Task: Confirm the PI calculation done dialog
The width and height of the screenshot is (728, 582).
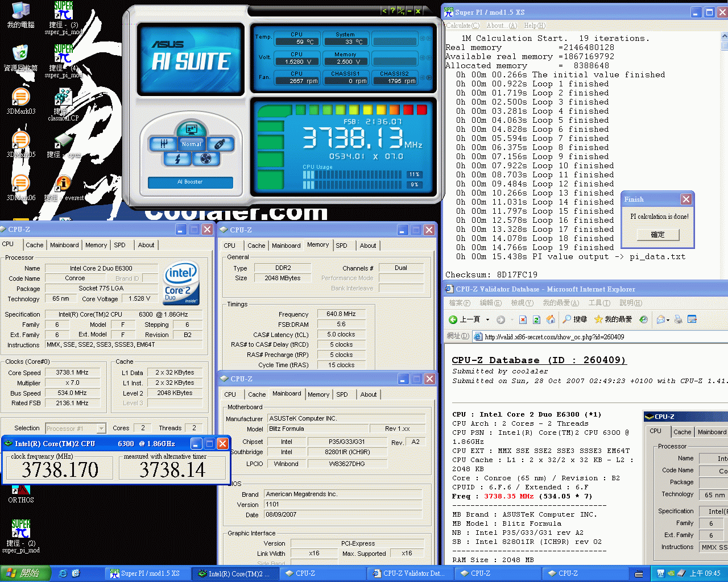Action: coord(657,235)
